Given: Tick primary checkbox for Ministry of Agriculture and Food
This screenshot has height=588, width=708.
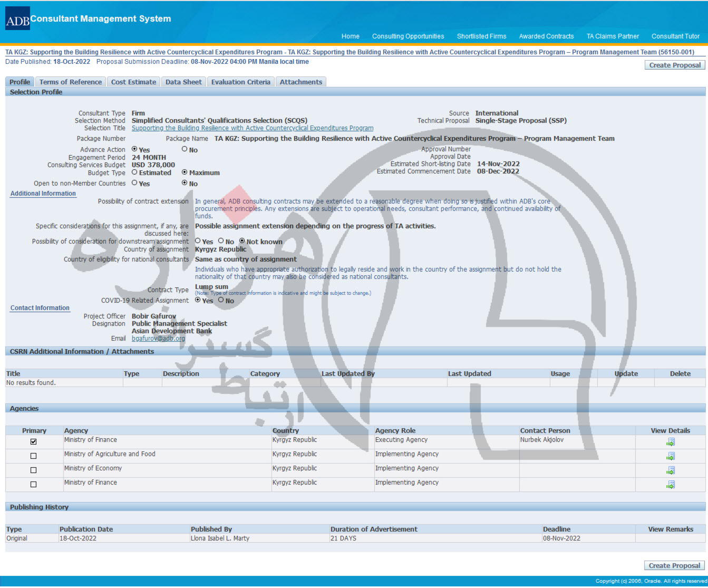Looking at the screenshot, I should click(x=34, y=456).
